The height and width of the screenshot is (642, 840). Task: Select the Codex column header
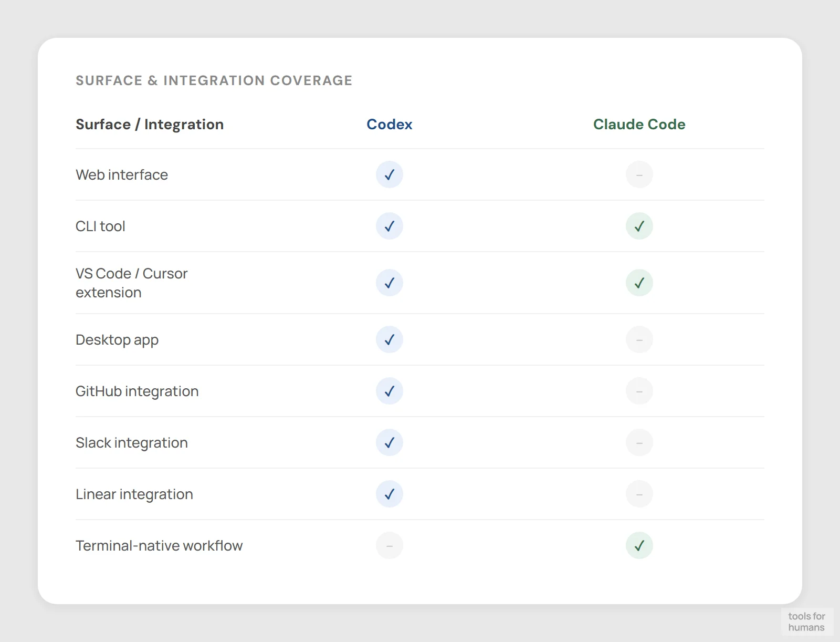pyautogui.click(x=389, y=125)
